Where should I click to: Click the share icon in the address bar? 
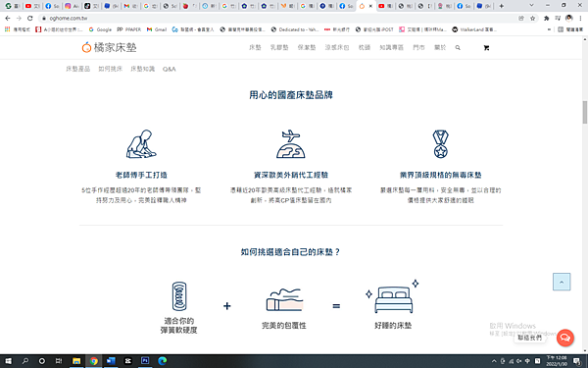pyautogui.click(x=521, y=18)
